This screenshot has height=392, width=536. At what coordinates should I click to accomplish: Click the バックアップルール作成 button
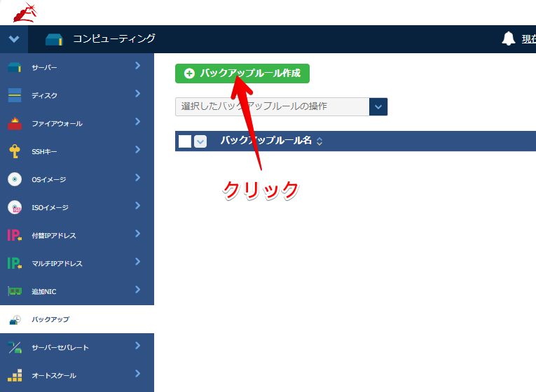(242, 73)
